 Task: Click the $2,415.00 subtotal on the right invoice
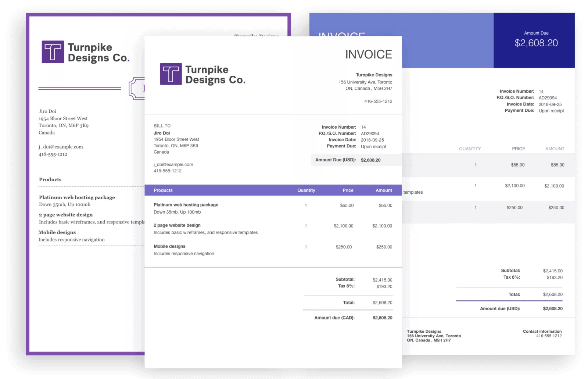(x=553, y=271)
